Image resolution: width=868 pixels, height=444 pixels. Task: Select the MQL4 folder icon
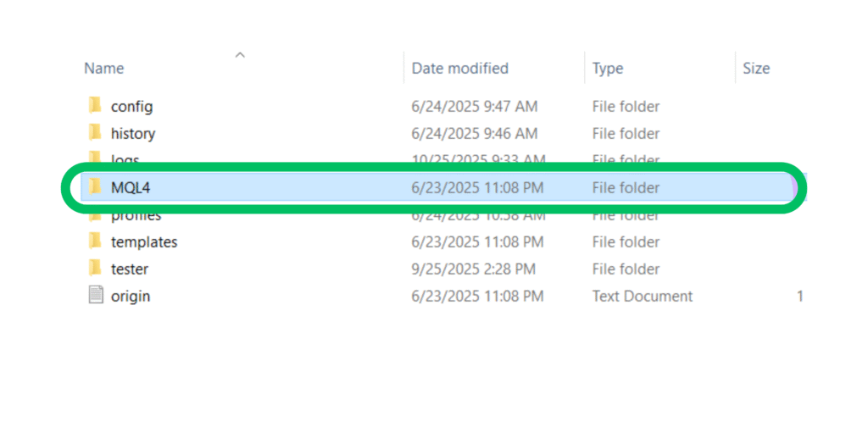click(94, 187)
